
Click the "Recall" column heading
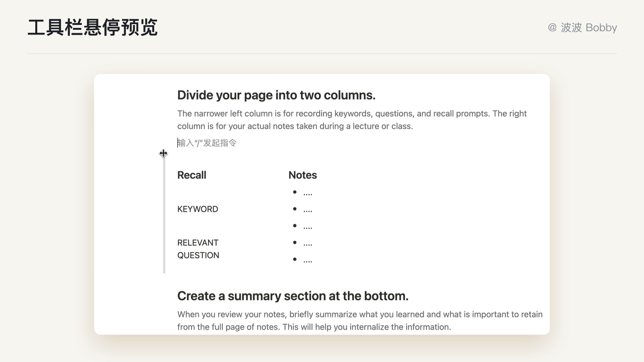click(192, 175)
